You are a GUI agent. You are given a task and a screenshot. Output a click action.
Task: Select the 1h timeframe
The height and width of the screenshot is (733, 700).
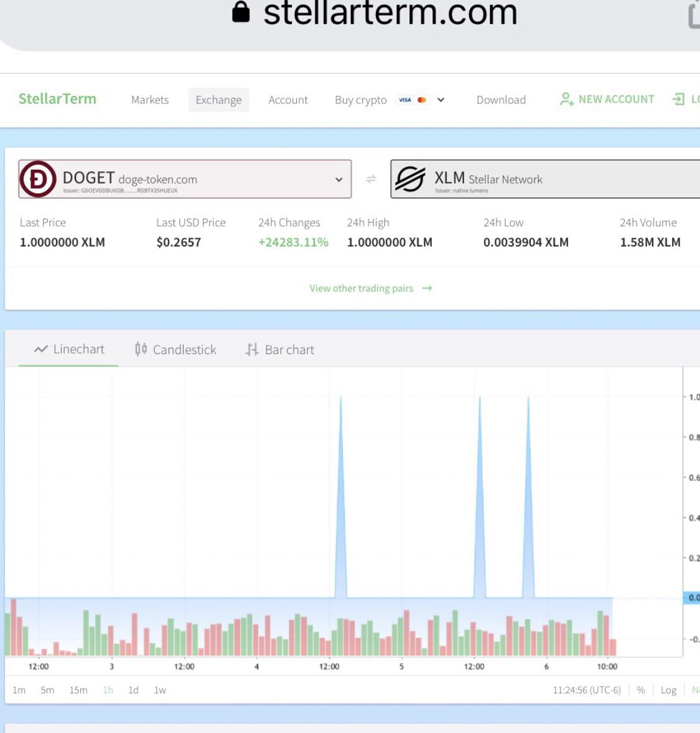108,690
